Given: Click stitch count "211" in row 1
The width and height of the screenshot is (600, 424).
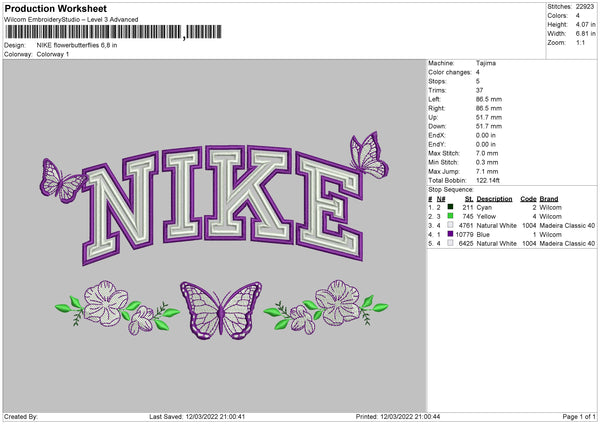Looking at the screenshot, I should pyautogui.click(x=468, y=207).
